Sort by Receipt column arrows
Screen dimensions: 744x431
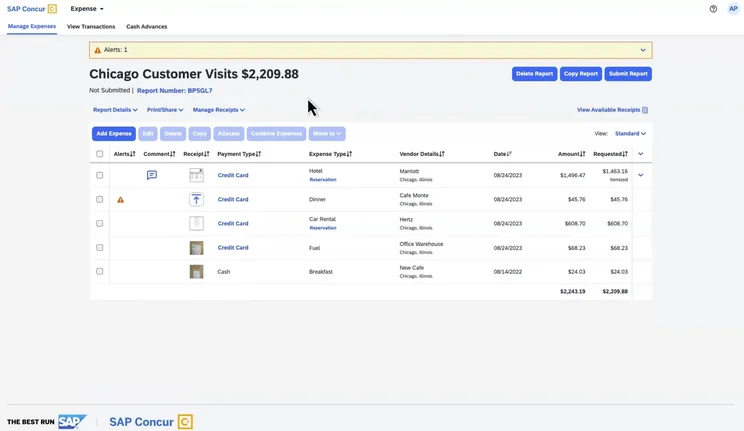[206, 154]
